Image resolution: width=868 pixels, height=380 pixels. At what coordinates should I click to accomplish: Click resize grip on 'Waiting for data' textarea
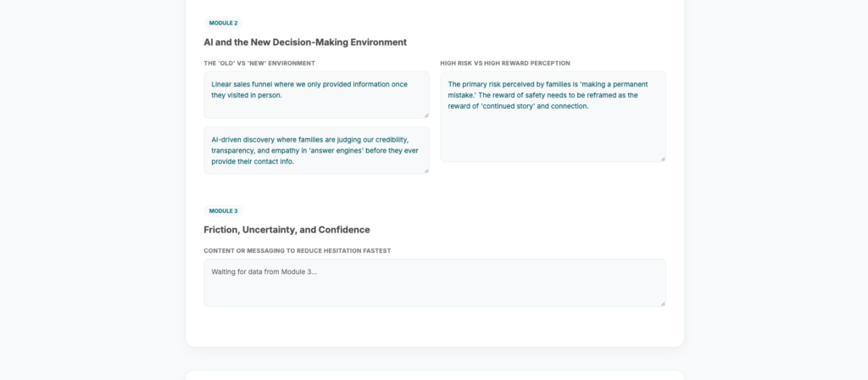(663, 304)
